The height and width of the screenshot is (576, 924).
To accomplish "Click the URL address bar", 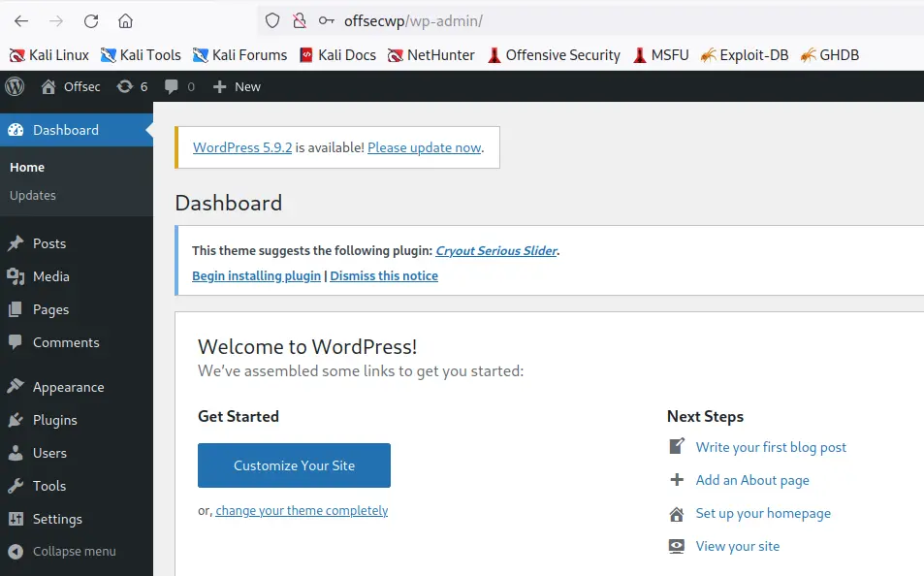I will pos(582,20).
